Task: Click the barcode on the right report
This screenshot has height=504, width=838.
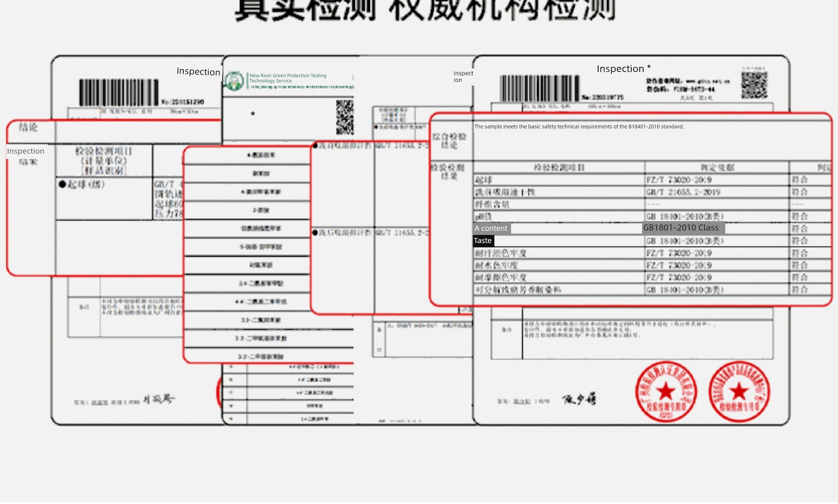Action: (539, 88)
